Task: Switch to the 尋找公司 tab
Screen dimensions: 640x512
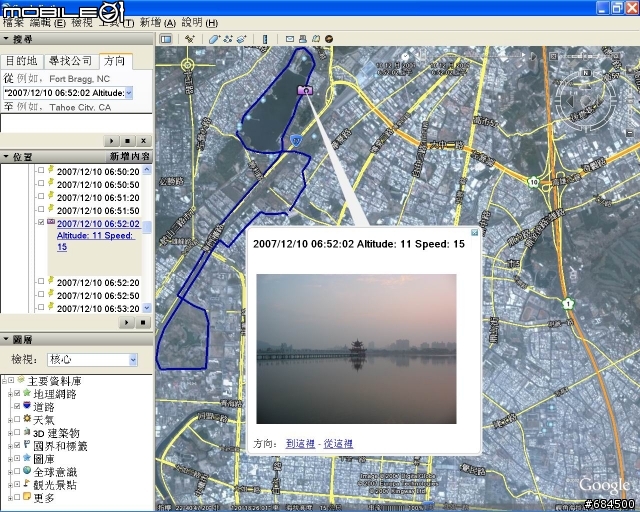Action: pos(71,61)
